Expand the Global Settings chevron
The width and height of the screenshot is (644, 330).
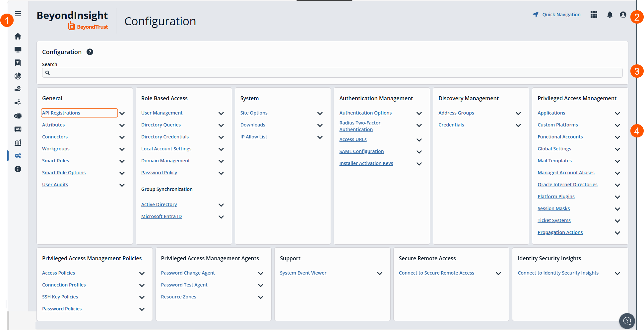pyautogui.click(x=617, y=149)
